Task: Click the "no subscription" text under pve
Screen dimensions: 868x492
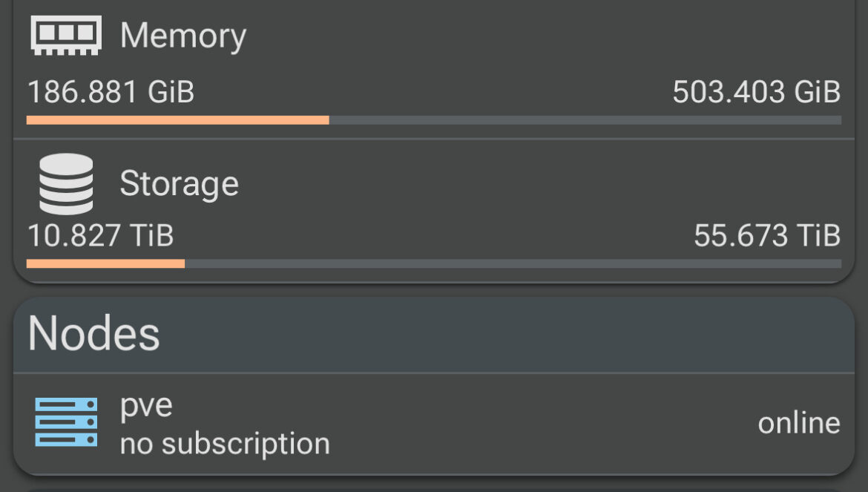Action: 225,444
